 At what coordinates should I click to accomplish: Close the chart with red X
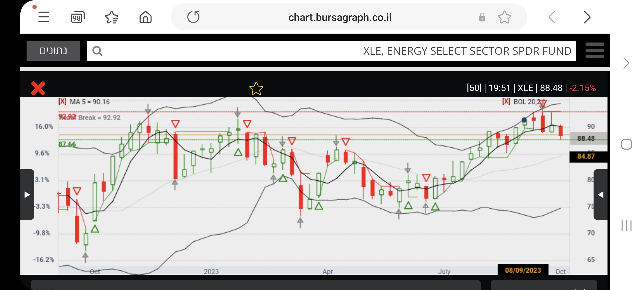38,88
